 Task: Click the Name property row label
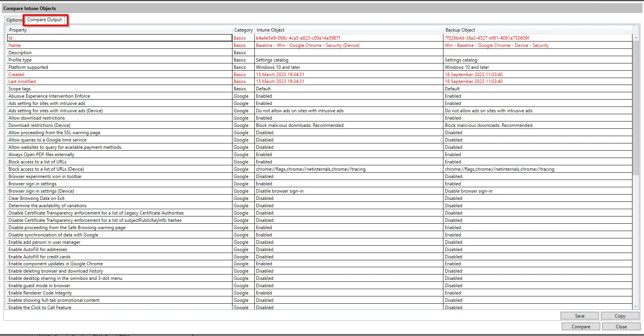pos(15,45)
